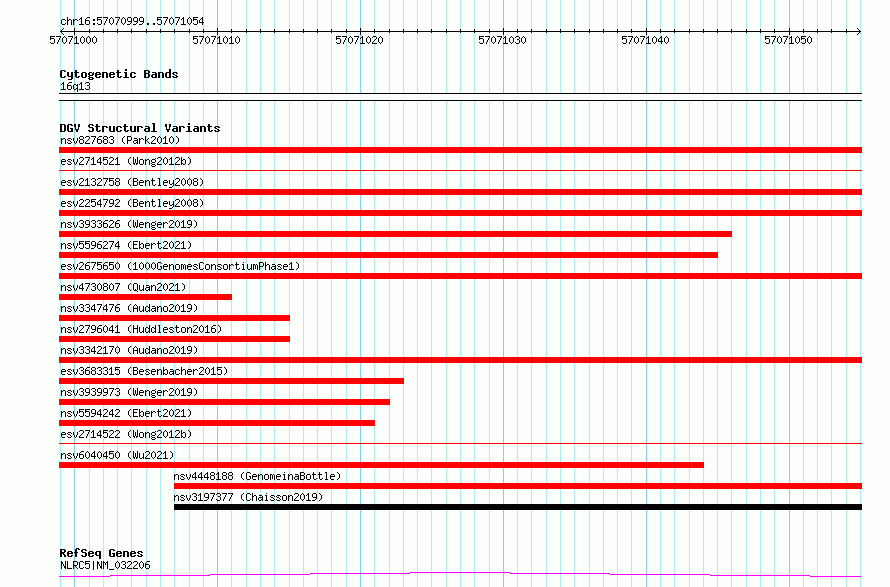890x587 pixels.
Task: Select the 16q13 band label
Action: click(x=75, y=86)
